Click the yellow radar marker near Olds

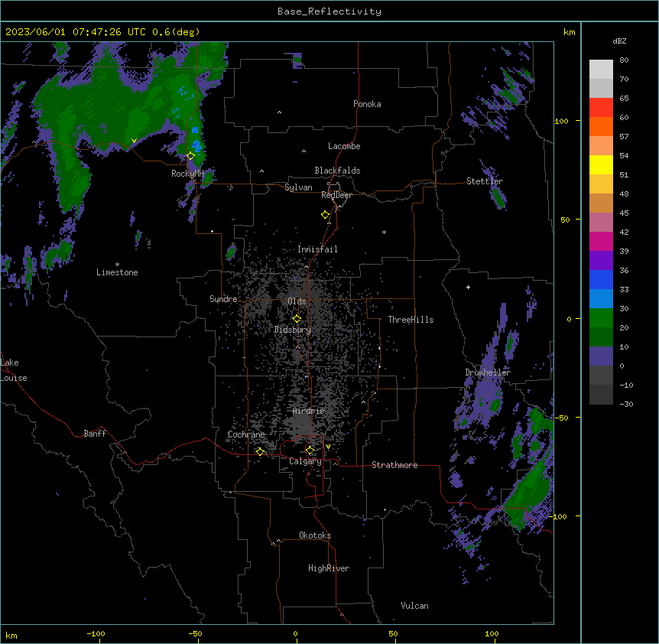pos(297,319)
